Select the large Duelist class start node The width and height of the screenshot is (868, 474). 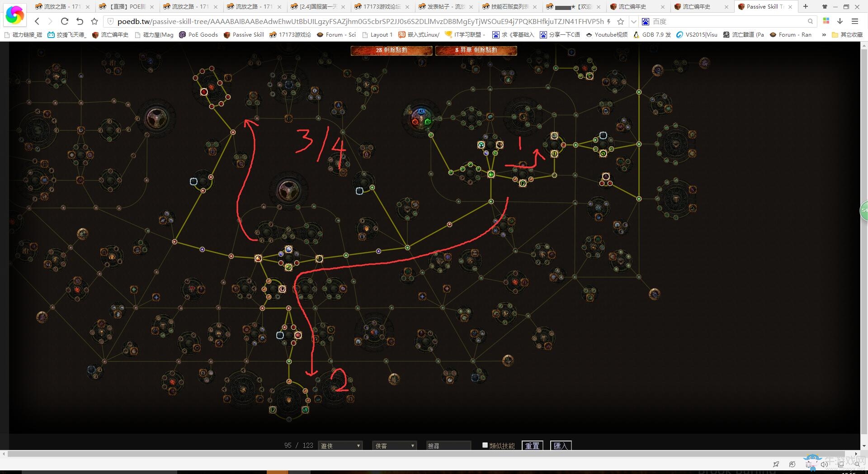(x=156, y=118)
